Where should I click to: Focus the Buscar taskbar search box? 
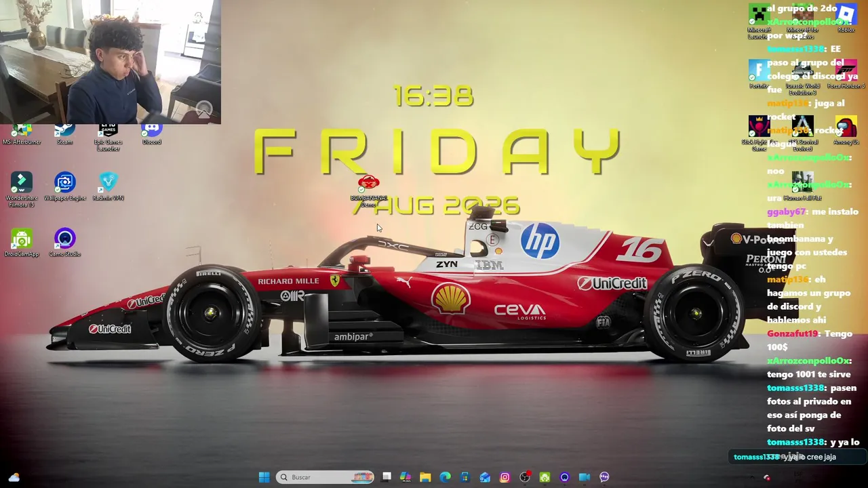pos(325,477)
